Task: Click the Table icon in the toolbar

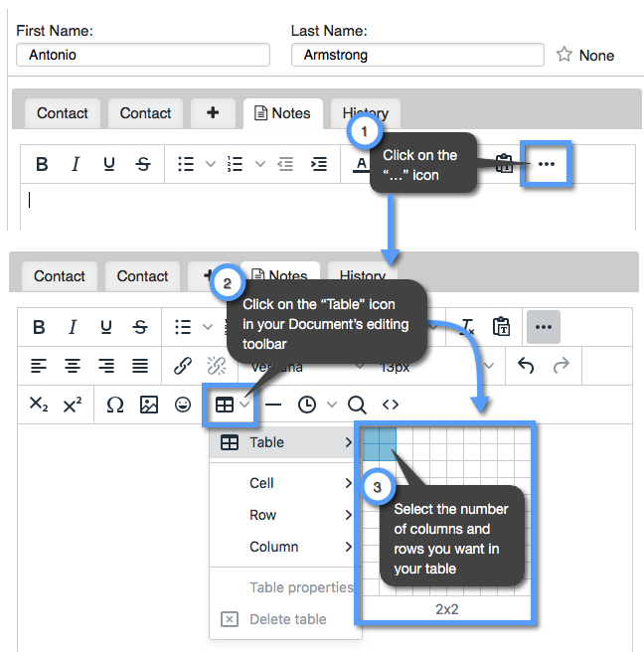Action: click(225, 405)
